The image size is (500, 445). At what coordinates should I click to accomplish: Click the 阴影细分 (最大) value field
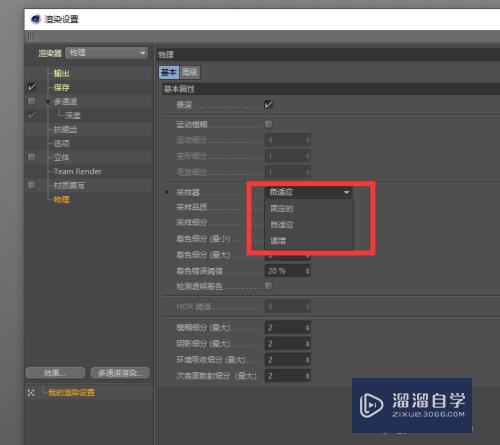click(x=285, y=344)
